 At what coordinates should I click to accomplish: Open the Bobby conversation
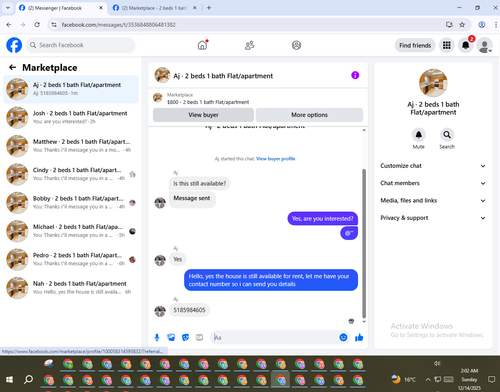click(71, 202)
